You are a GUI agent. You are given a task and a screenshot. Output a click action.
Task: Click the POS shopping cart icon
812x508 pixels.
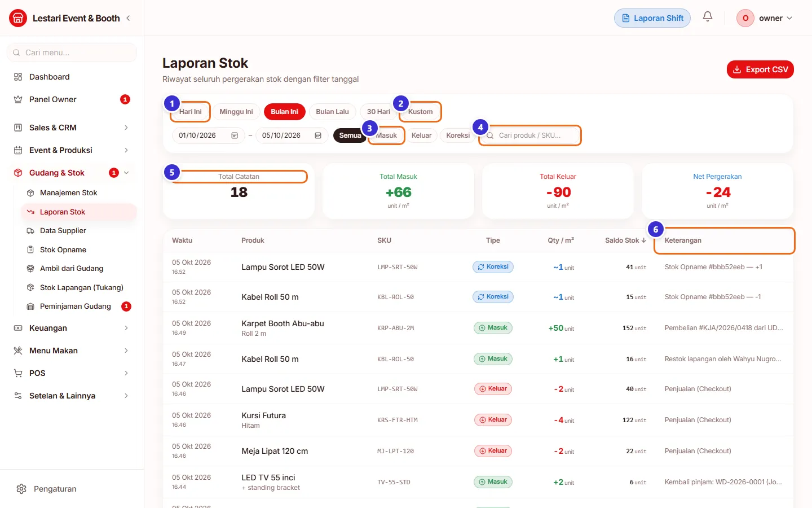[18, 373]
